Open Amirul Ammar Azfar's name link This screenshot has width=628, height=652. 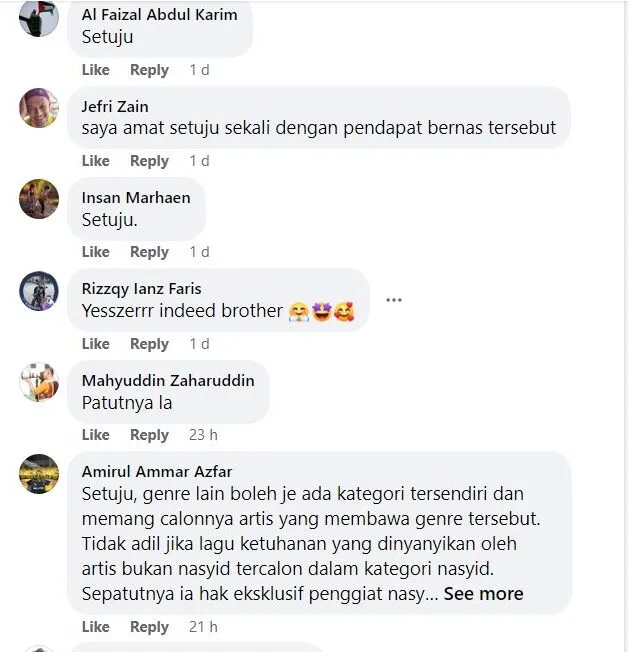[x=157, y=472]
